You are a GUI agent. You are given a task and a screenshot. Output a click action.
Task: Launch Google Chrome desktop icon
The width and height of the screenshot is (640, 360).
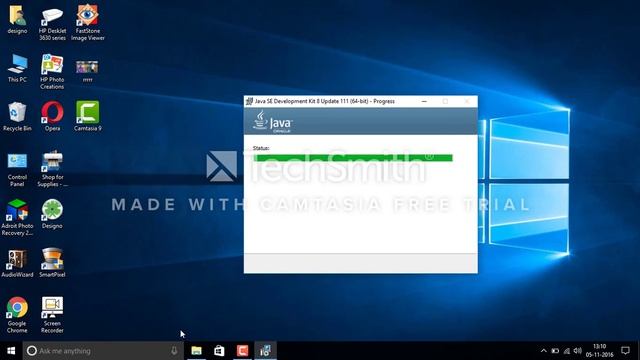click(x=17, y=315)
